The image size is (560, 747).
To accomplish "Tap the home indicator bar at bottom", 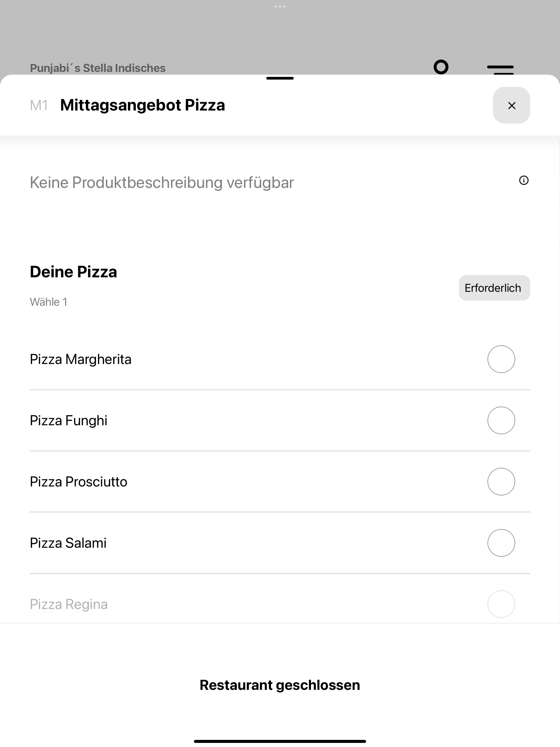I will tap(280, 742).
